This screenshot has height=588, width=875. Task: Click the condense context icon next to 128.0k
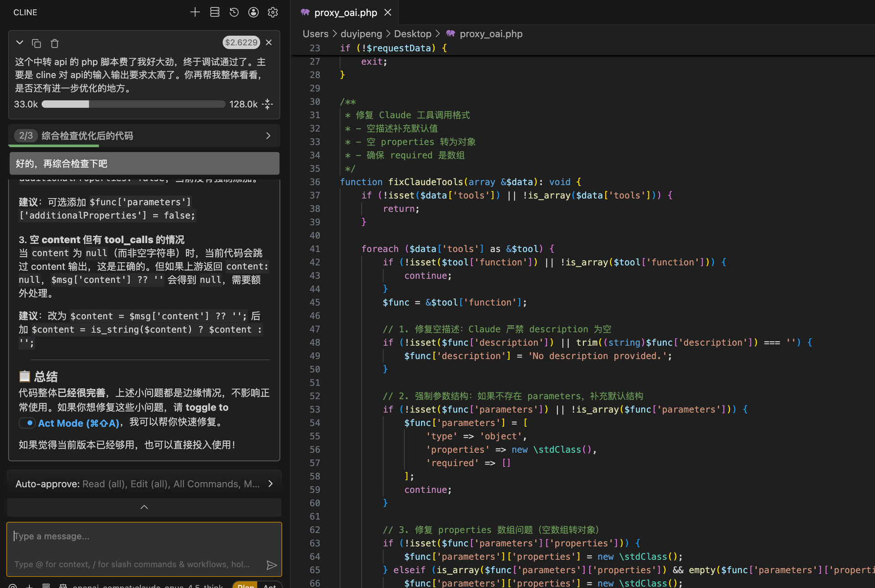pyautogui.click(x=268, y=104)
